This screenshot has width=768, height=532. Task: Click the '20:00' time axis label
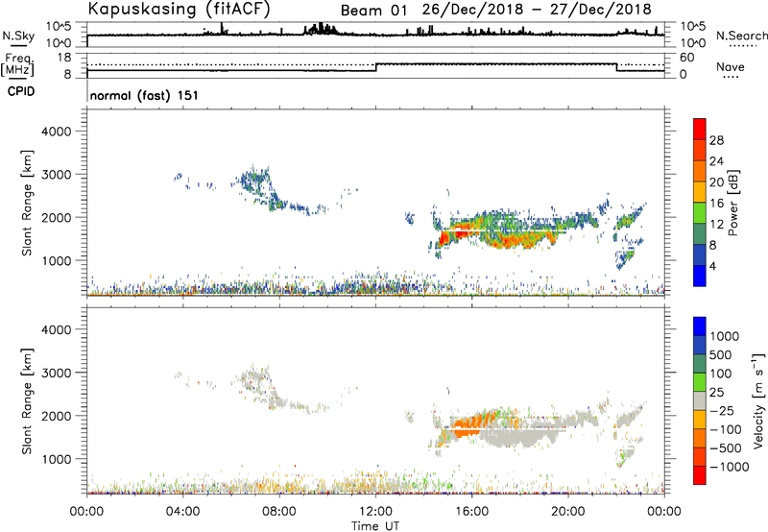click(568, 512)
